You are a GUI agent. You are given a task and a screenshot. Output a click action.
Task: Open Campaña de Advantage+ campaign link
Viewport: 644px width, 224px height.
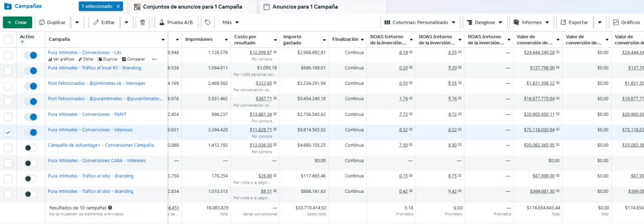(100, 145)
